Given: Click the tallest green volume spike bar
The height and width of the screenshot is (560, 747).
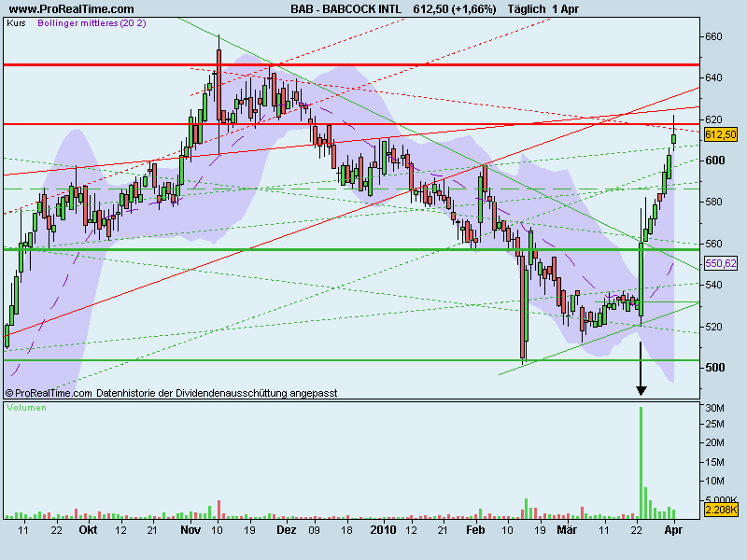Looking at the screenshot, I should coord(641,462).
